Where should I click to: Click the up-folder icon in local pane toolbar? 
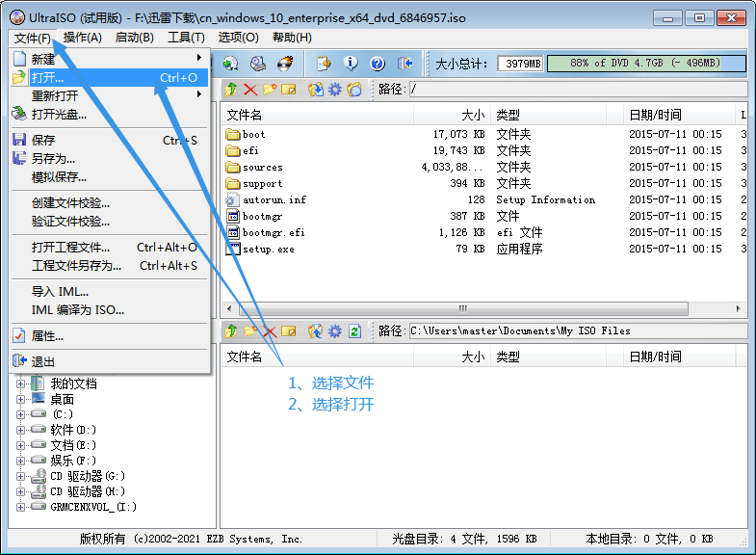(231, 330)
